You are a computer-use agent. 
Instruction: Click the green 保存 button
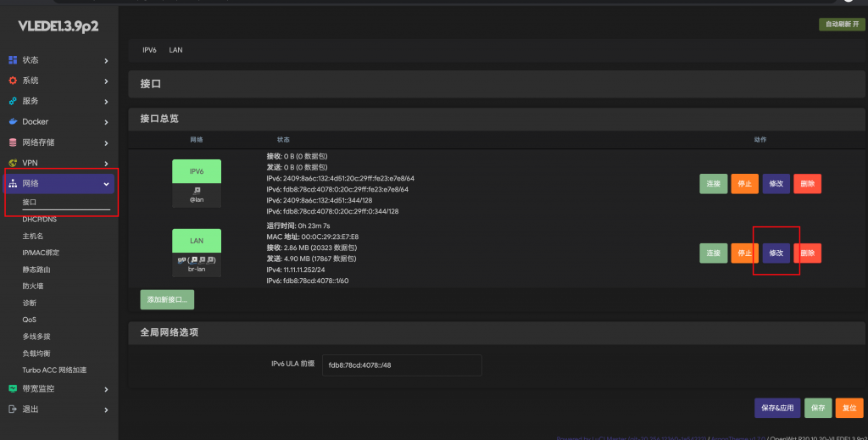pos(818,408)
